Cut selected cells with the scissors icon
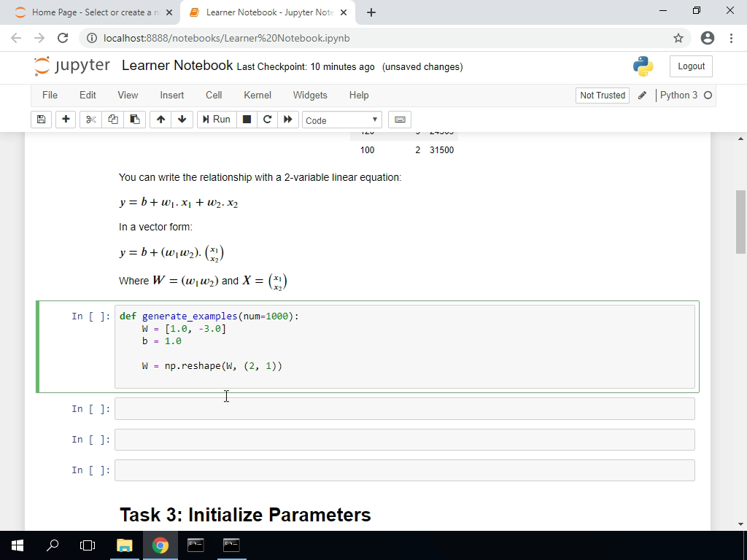 (91, 120)
